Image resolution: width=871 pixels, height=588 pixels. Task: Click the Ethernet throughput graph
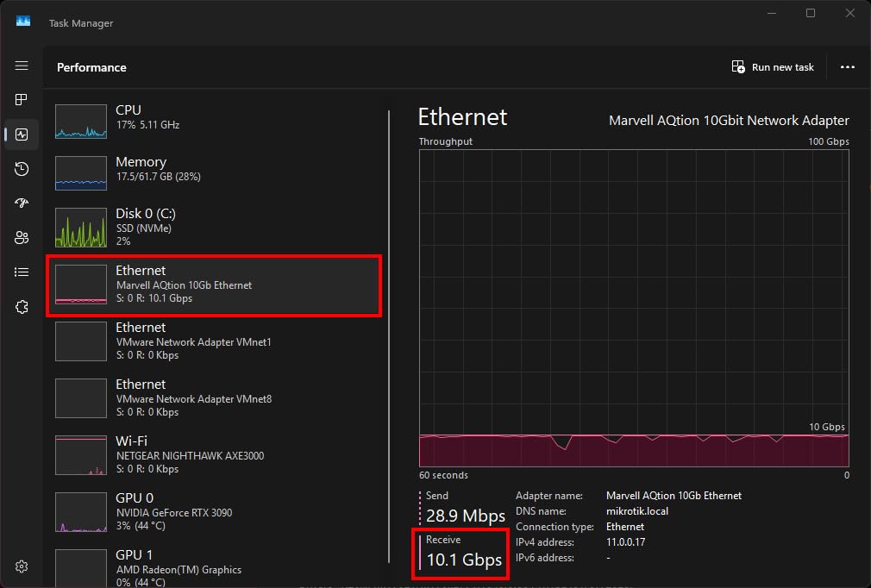pyautogui.click(x=634, y=308)
